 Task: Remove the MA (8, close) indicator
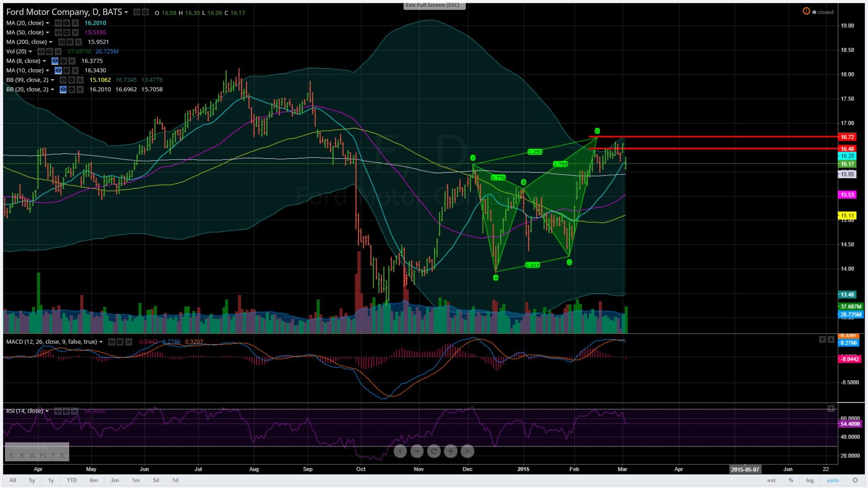tap(72, 61)
